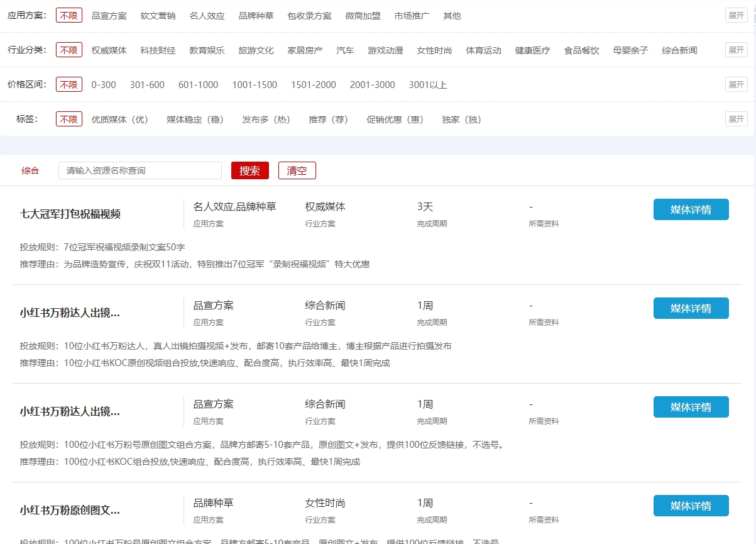Filter industry by 母婴亲子
The height and width of the screenshot is (544, 756).
[x=630, y=50]
